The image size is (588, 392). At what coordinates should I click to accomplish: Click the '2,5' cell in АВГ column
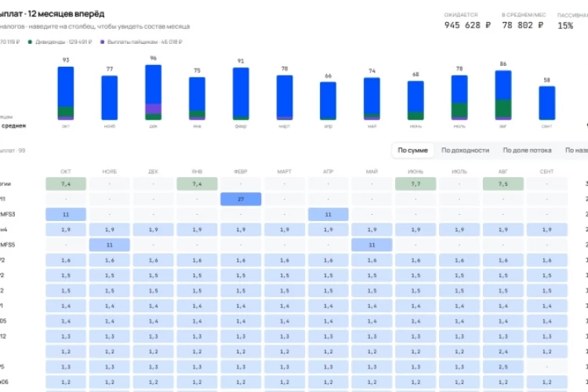503,366
